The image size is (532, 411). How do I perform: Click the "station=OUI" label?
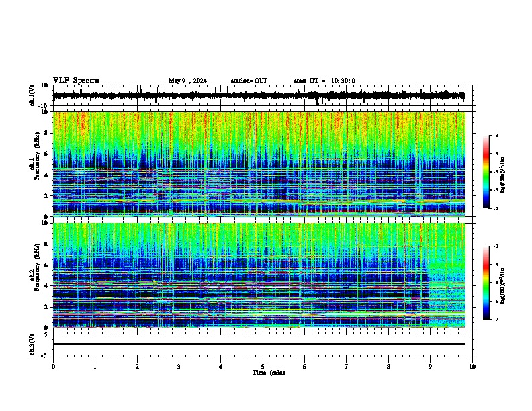coord(249,81)
